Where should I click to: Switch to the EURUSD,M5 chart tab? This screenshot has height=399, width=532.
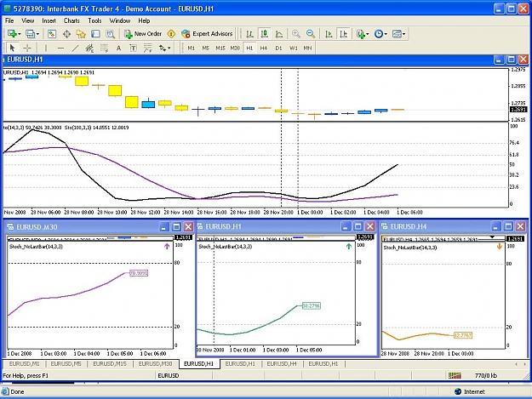pyautogui.click(x=66, y=364)
